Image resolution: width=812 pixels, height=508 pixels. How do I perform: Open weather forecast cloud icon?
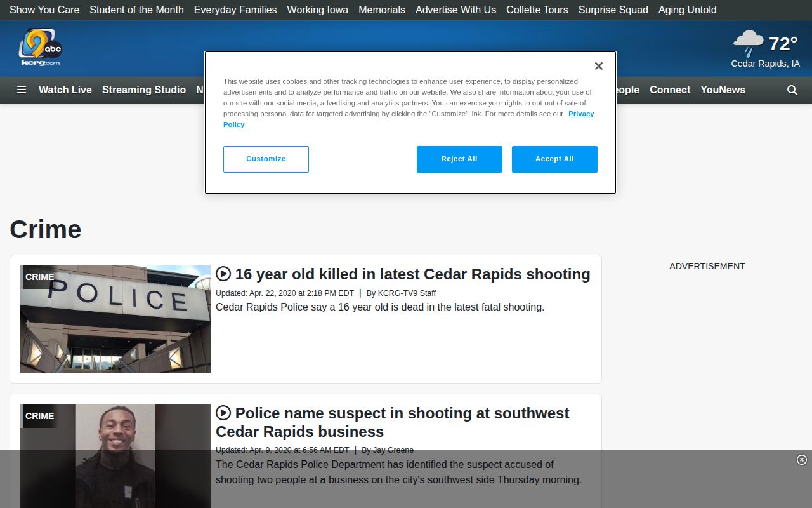(749, 43)
